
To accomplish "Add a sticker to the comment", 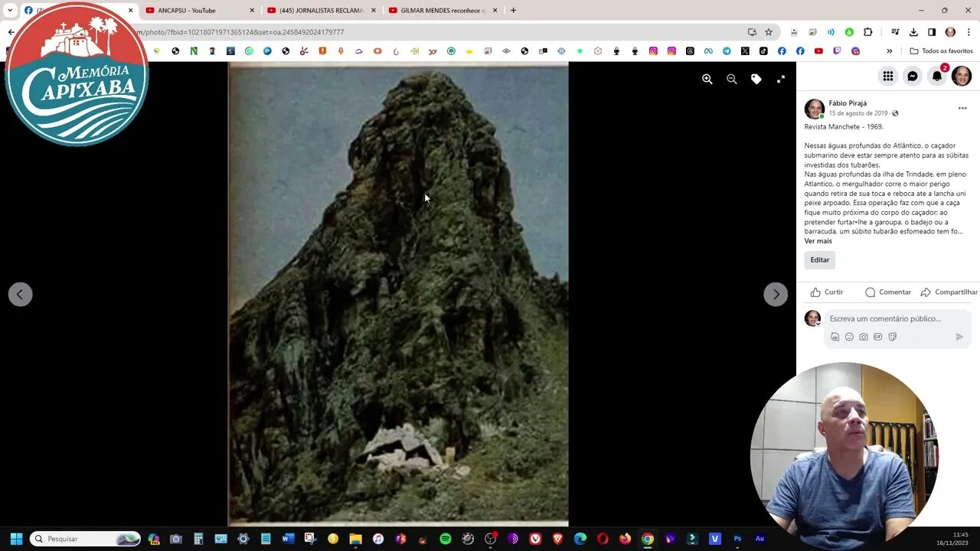I will coord(893,337).
